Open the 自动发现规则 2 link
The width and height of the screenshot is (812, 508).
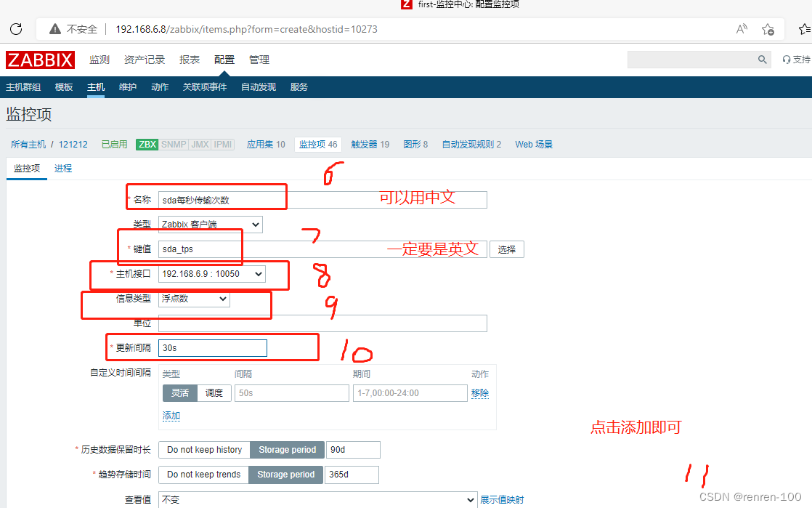click(x=471, y=145)
